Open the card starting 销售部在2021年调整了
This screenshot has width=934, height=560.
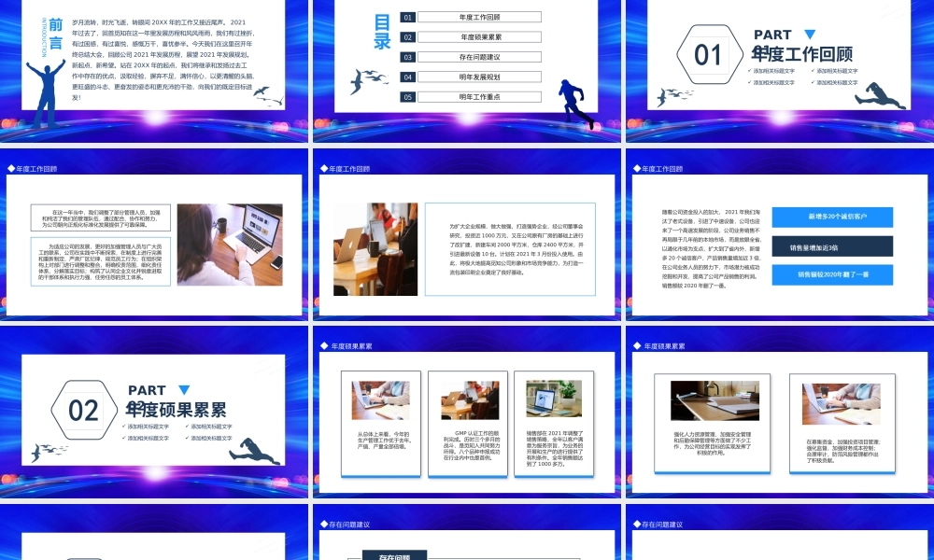click(554, 424)
